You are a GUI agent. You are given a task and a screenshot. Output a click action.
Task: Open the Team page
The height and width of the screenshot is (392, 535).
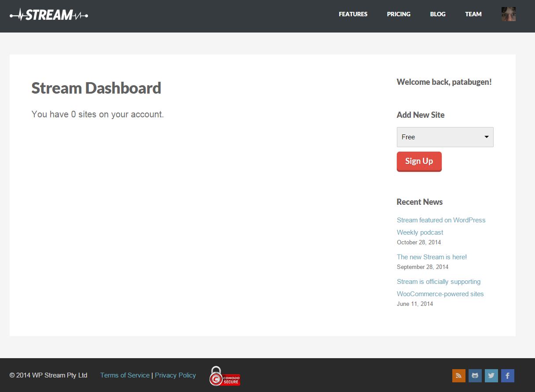point(473,14)
